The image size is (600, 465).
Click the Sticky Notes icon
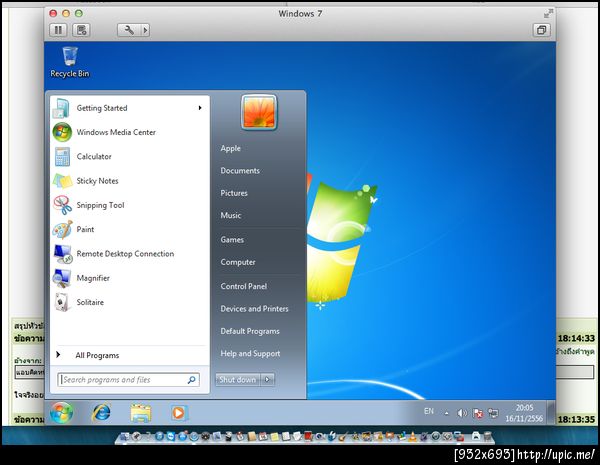62,181
